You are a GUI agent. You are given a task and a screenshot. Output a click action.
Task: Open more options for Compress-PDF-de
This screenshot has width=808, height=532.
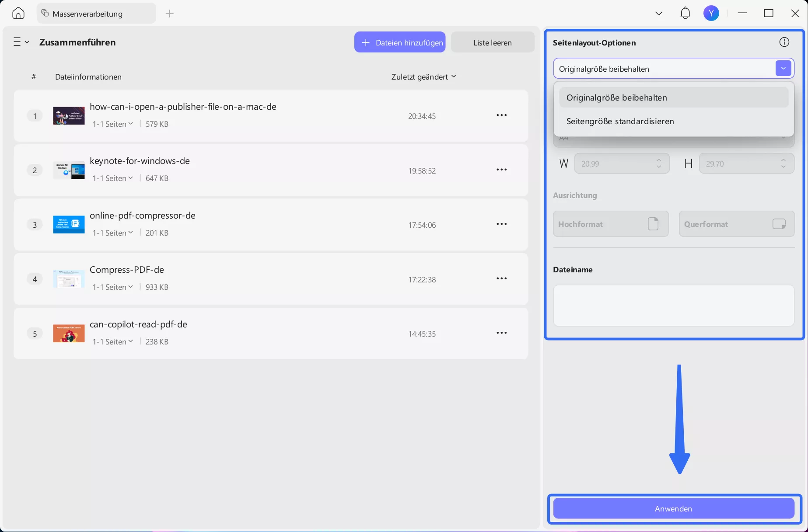(501, 278)
